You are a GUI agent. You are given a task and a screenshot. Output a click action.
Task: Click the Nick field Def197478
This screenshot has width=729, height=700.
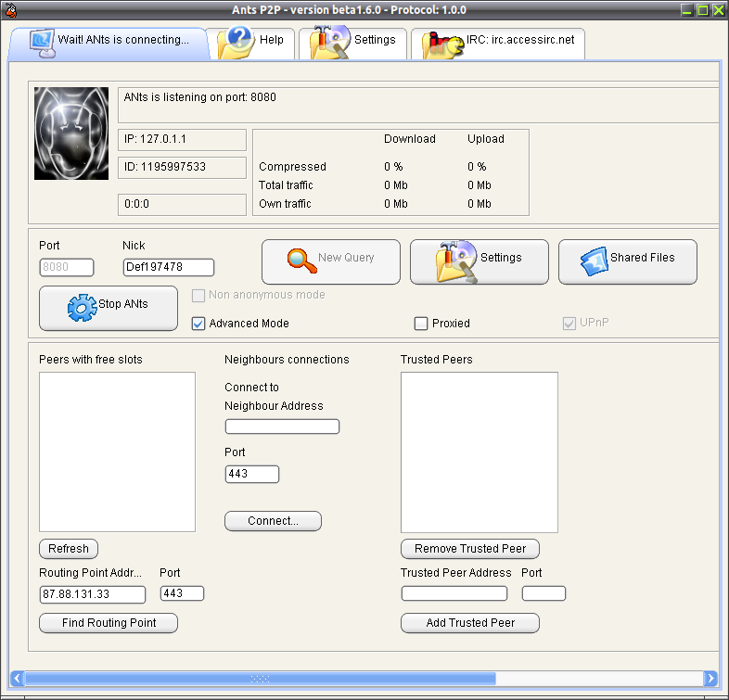click(x=168, y=267)
